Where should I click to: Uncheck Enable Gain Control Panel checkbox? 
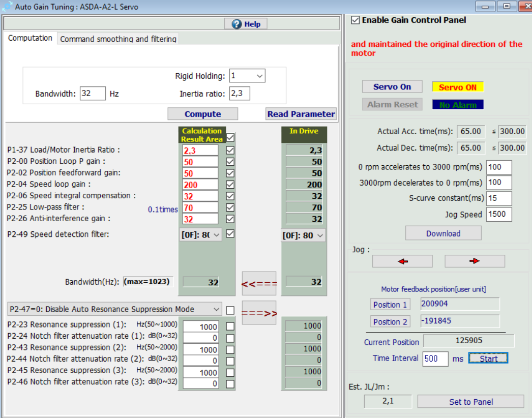coord(356,20)
